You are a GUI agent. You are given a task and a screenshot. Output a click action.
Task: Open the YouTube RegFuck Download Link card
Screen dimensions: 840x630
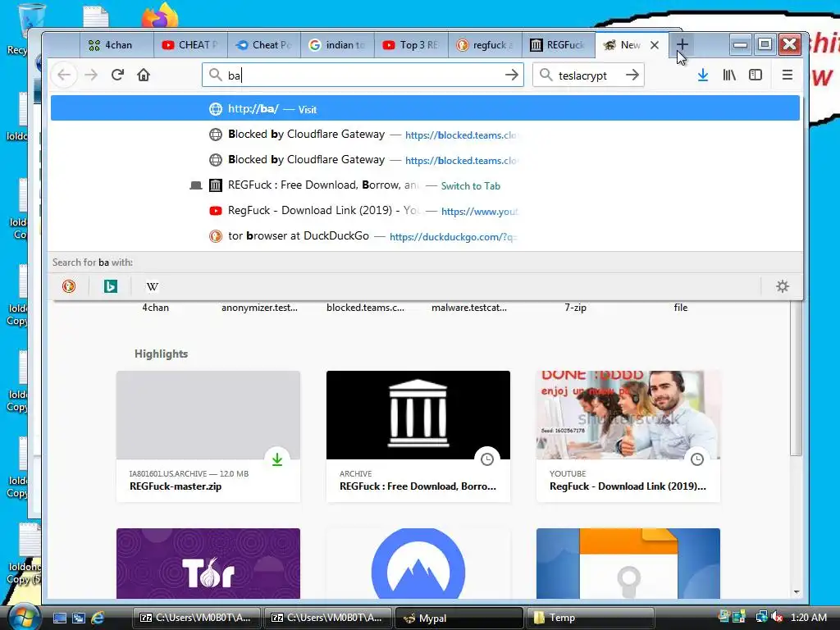point(628,436)
